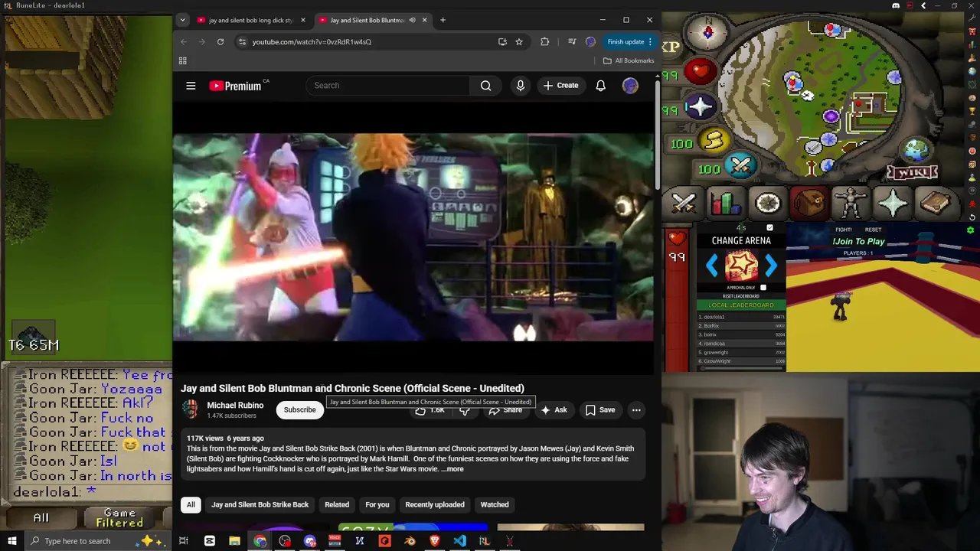Like the video with the thumbs-up button

(x=430, y=410)
